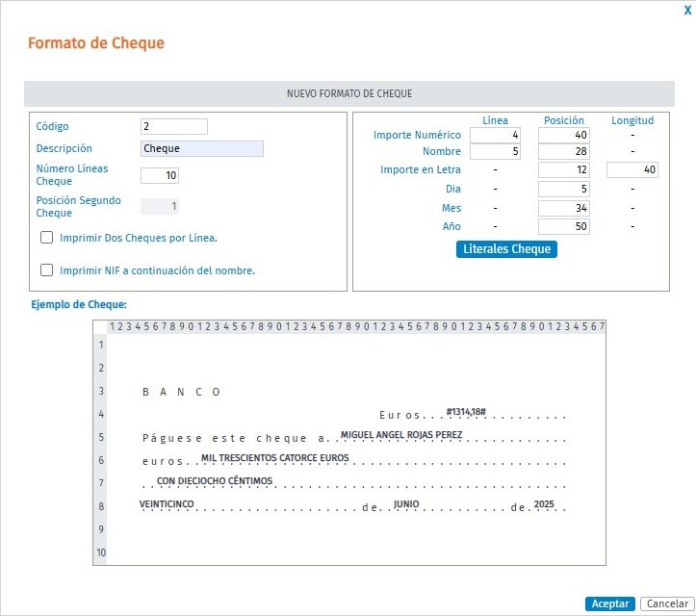Viewport: 696px width, 616px height.
Task: Click the #1314,18# amount in preview
Action: [466, 412]
